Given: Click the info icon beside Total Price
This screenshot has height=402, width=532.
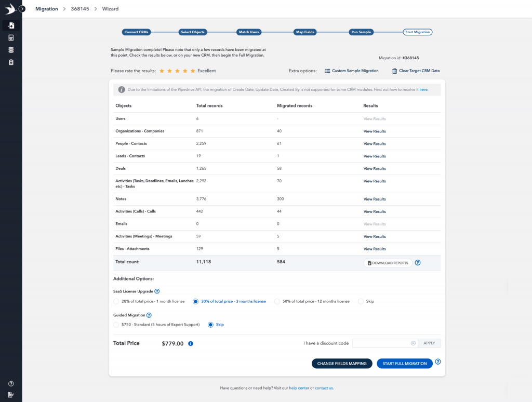Looking at the screenshot, I should point(191,344).
